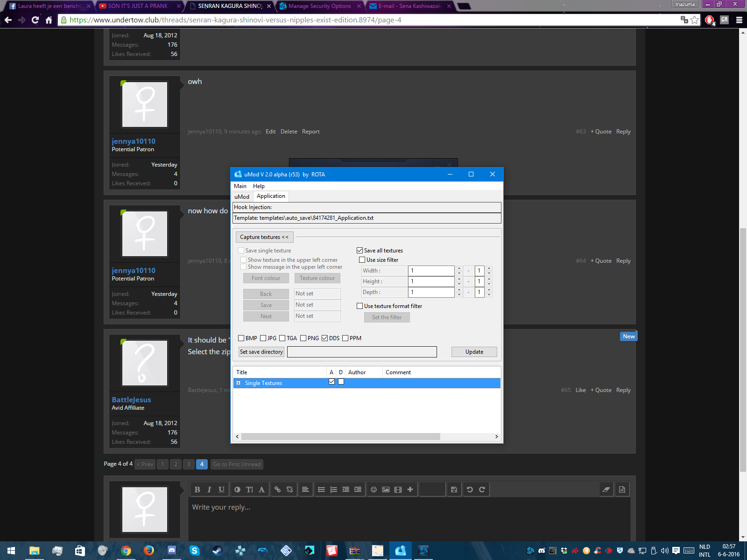
Task: Click the save draft floppy icon
Action: point(454,490)
